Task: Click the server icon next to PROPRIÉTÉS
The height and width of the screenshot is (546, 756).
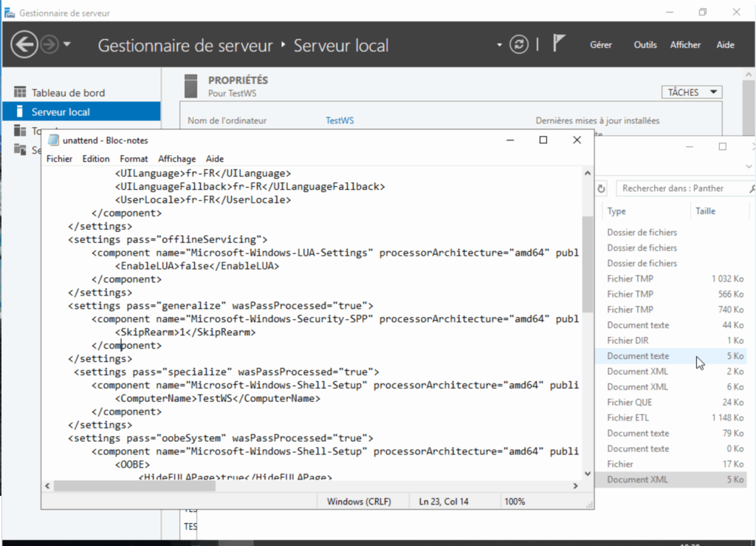Action: 191,85
